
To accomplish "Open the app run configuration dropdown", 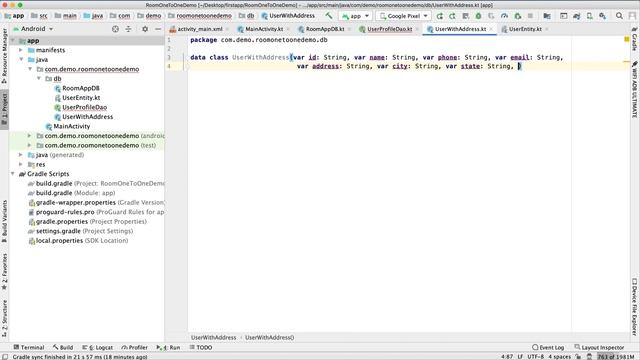I will tap(355, 16).
